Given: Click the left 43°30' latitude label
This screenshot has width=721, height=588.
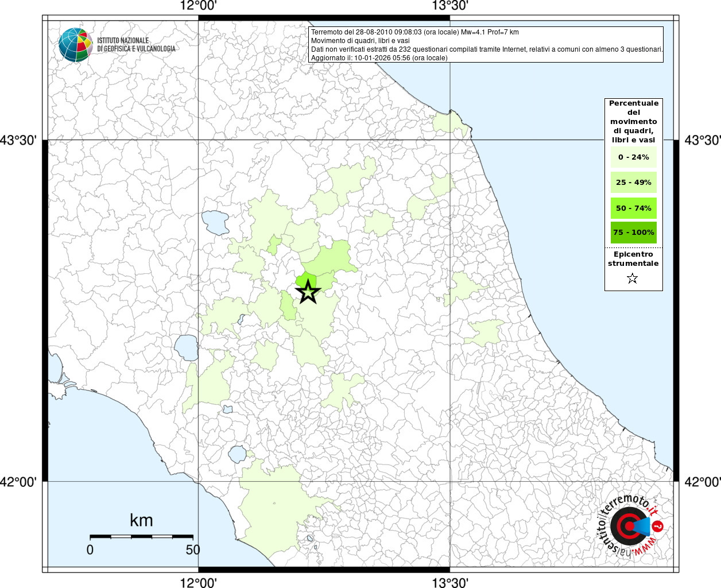Looking at the screenshot, I should (x=21, y=140).
